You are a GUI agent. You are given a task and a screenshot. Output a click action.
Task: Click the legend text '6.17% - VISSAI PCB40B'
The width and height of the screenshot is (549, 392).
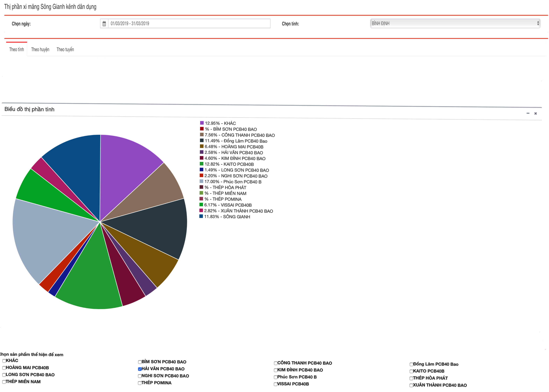(228, 205)
